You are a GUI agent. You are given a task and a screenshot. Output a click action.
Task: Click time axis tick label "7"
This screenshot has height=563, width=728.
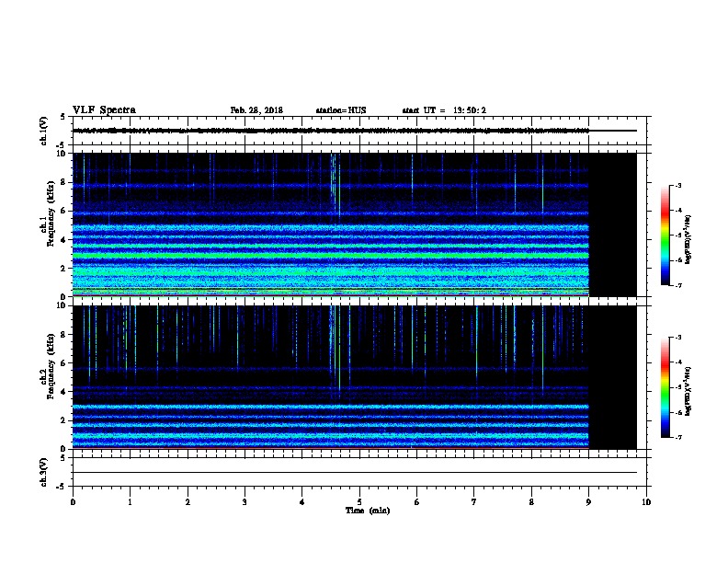click(474, 502)
